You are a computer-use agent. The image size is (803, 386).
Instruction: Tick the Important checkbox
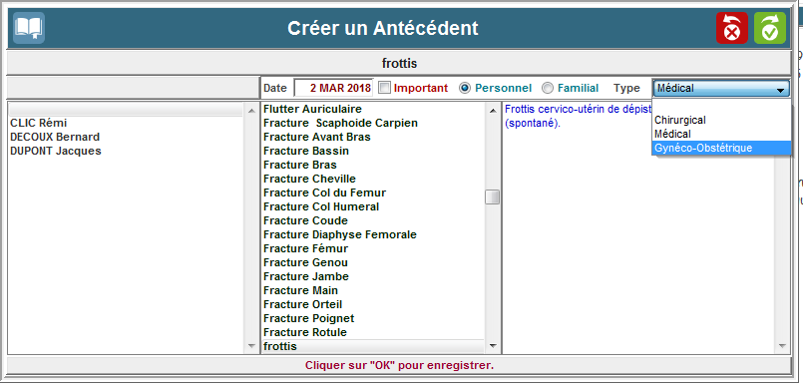click(385, 88)
